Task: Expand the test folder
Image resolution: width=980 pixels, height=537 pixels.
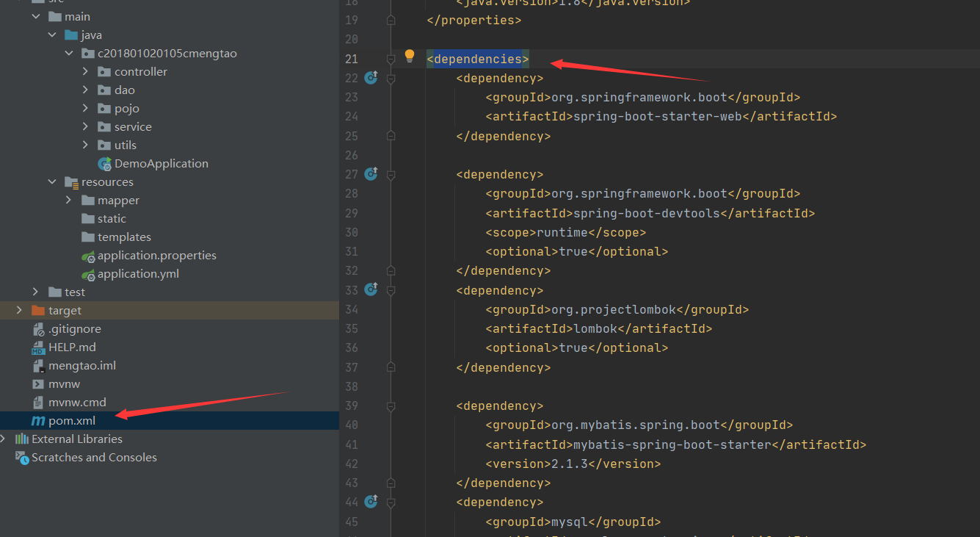Action: point(36,292)
